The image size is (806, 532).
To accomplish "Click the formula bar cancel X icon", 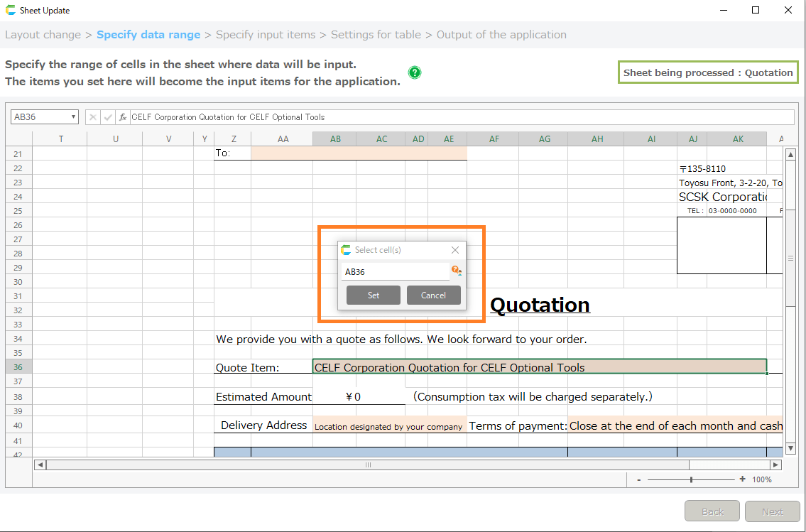I will (x=92, y=117).
